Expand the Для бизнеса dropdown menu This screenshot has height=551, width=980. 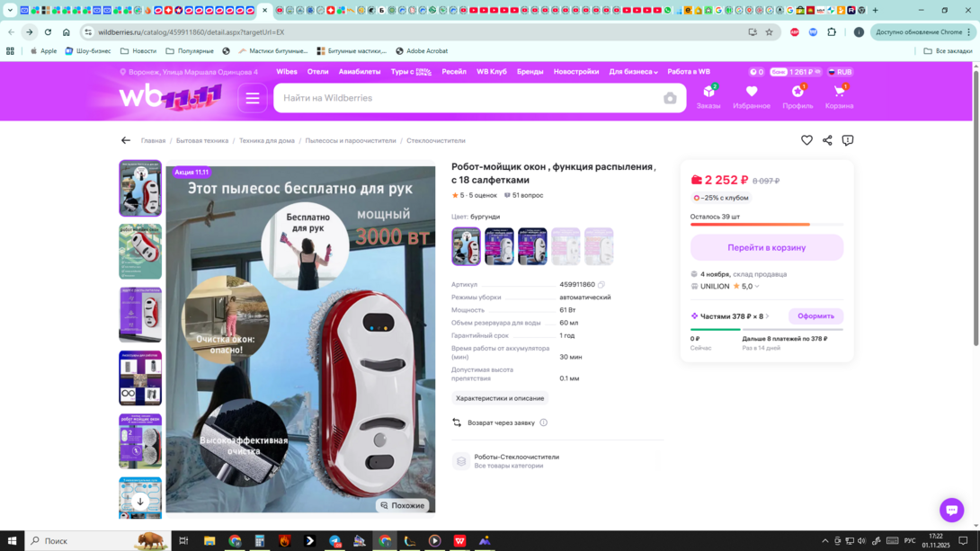(x=633, y=72)
